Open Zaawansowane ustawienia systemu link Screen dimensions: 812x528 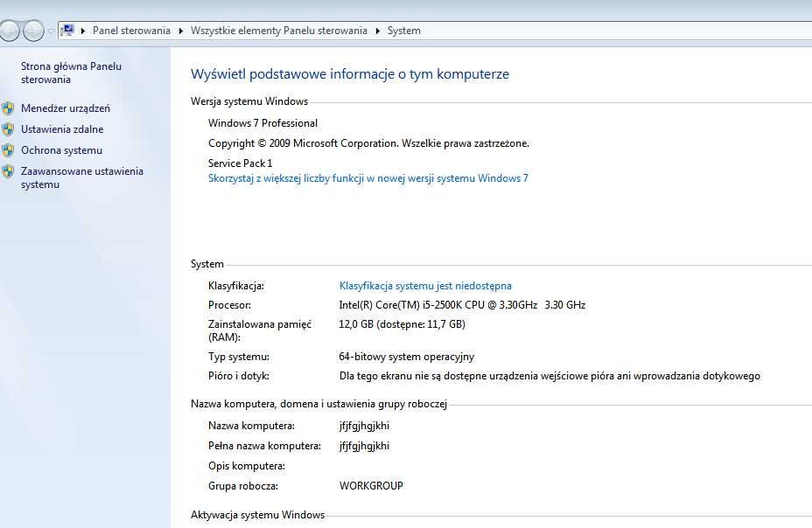click(82, 178)
